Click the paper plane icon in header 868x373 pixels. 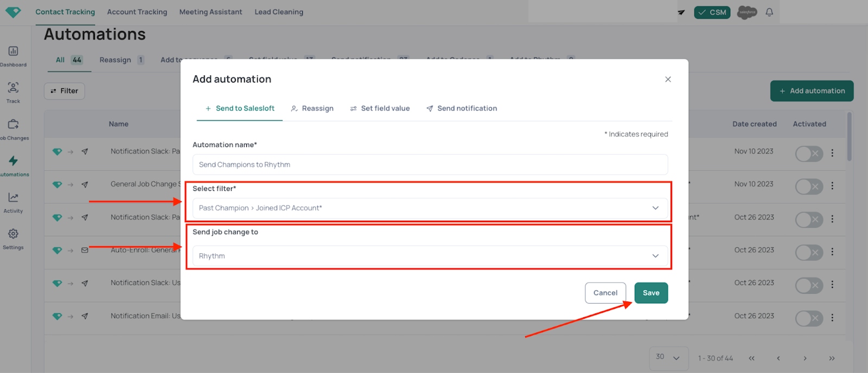pyautogui.click(x=681, y=12)
